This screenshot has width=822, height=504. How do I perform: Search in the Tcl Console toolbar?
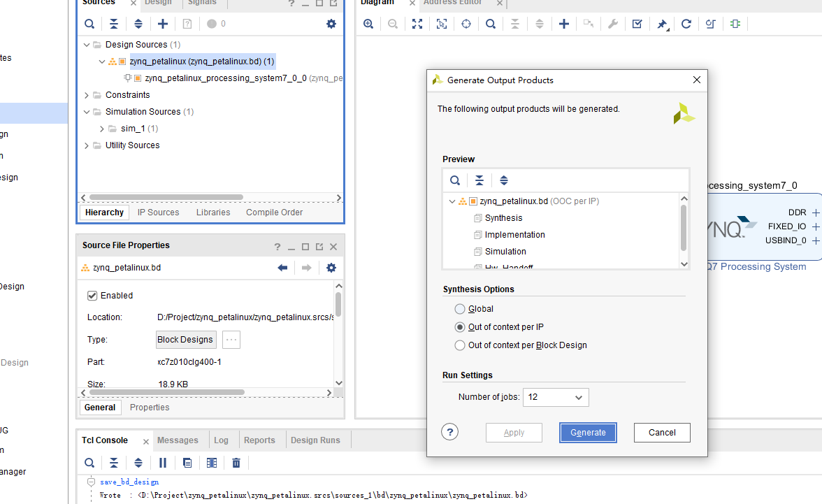[89, 463]
